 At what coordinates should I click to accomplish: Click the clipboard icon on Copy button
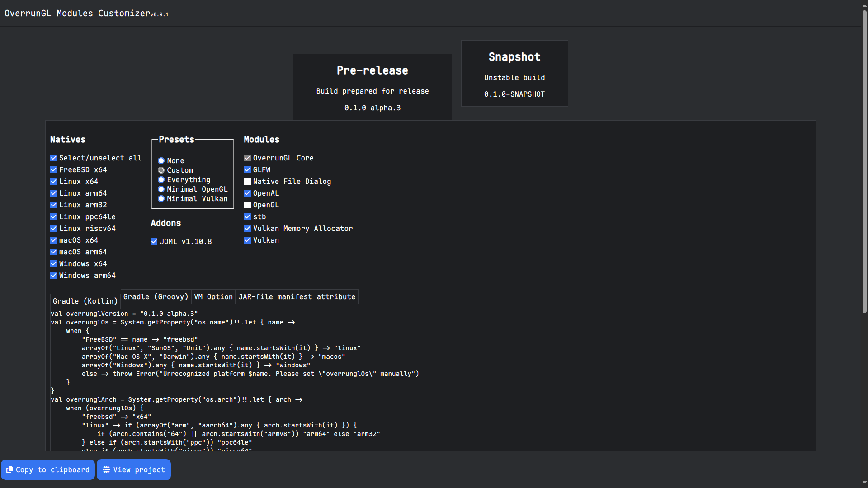(9, 470)
